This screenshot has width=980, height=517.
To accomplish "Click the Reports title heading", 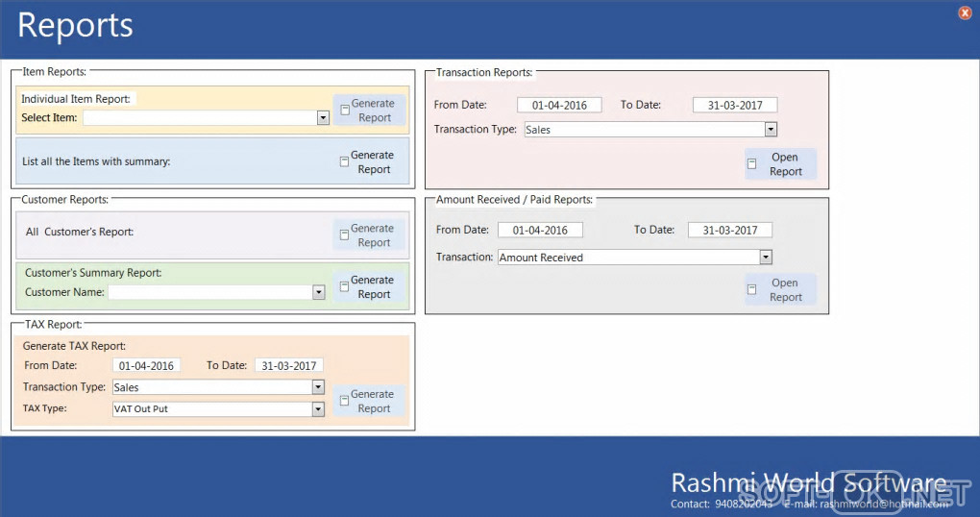I will 75,26.
